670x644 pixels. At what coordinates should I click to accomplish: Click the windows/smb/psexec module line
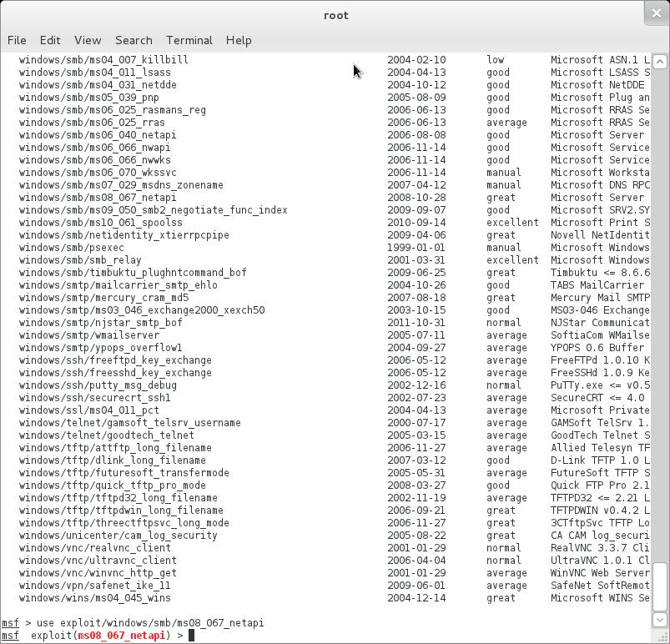point(72,248)
